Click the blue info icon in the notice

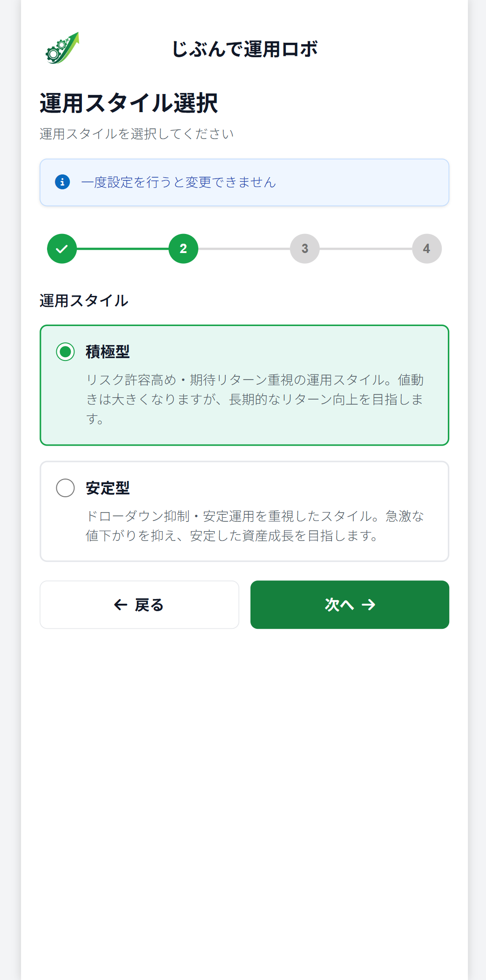[62, 182]
